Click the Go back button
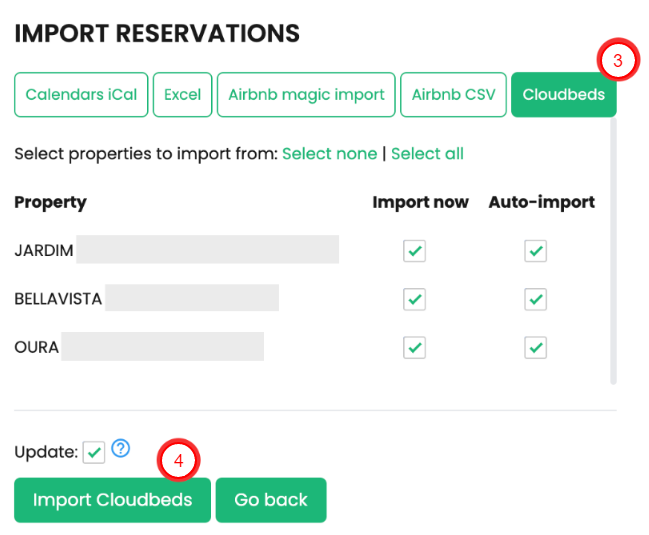This screenshot has width=649, height=535. coord(271,500)
